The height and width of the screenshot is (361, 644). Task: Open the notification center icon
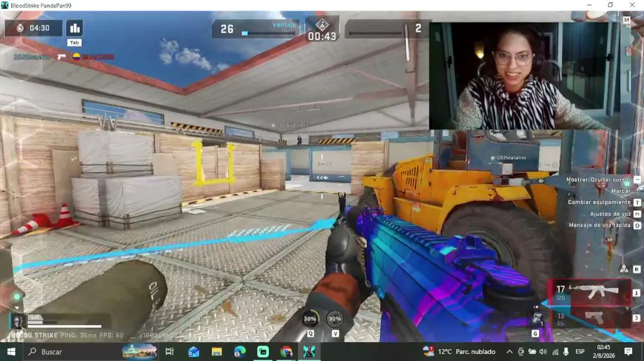pyautogui.click(x=628, y=351)
